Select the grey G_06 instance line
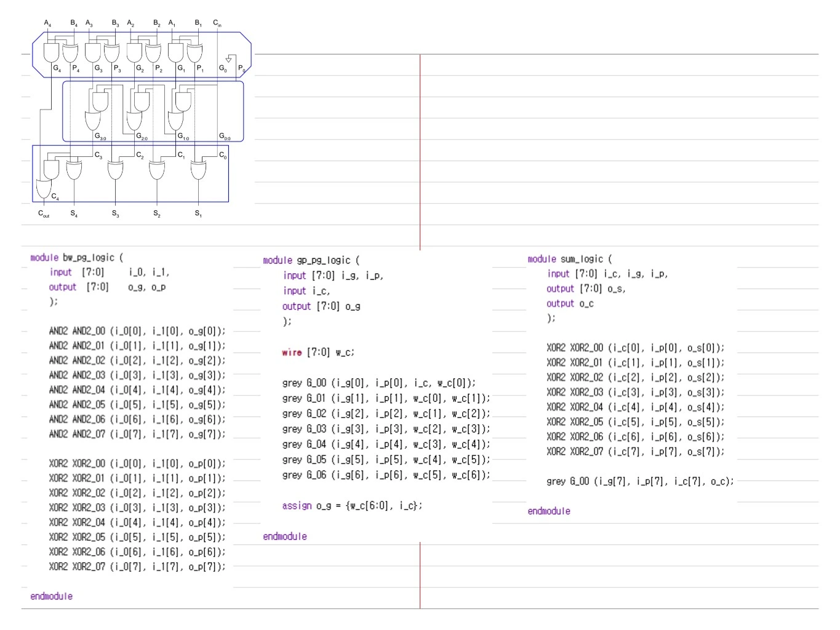The image size is (840, 630). coord(386,475)
